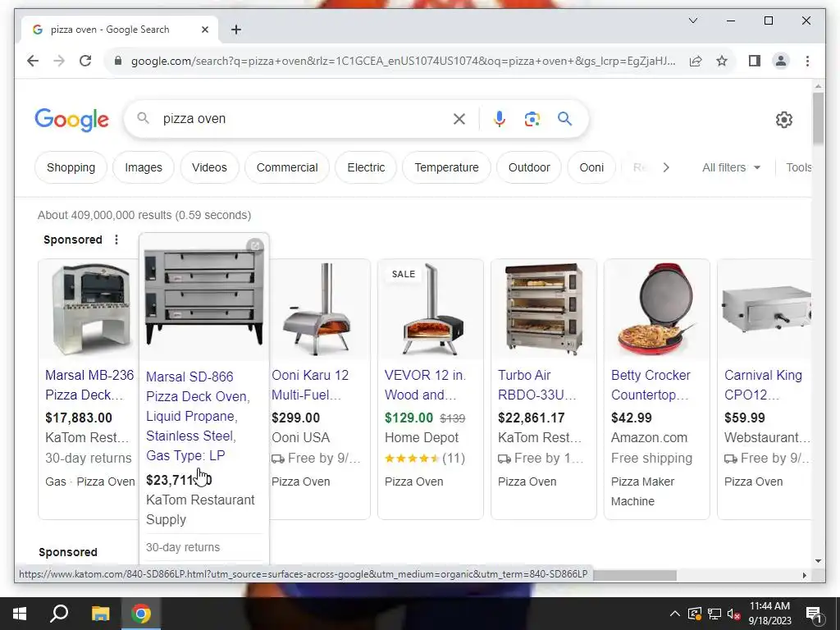The image size is (840, 630).
Task: Click the Marsal MB-236 oven image
Action: point(90,309)
